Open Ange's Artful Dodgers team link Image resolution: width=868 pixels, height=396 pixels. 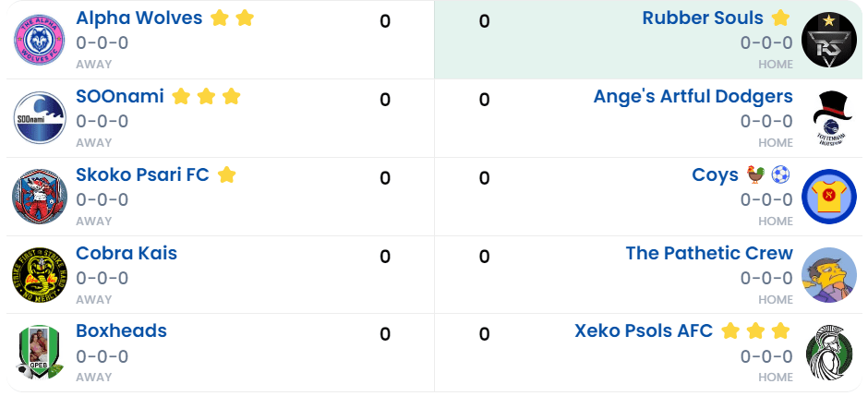tap(693, 96)
